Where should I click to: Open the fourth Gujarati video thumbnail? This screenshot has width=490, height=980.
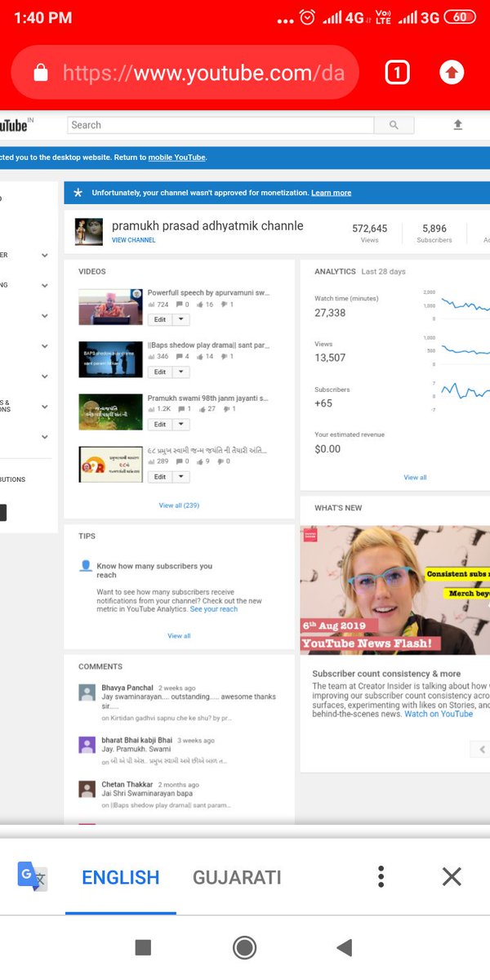(110, 464)
